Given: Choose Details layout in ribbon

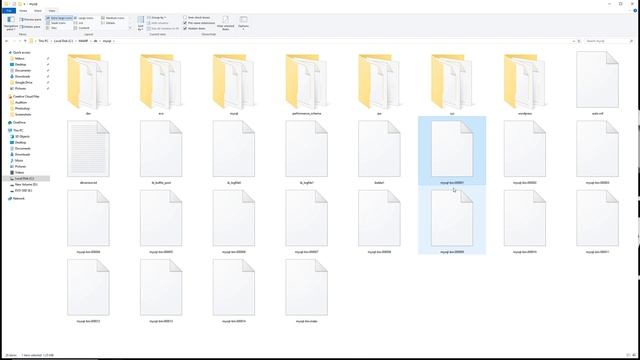Looking at the screenshot, I should coord(108,23).
